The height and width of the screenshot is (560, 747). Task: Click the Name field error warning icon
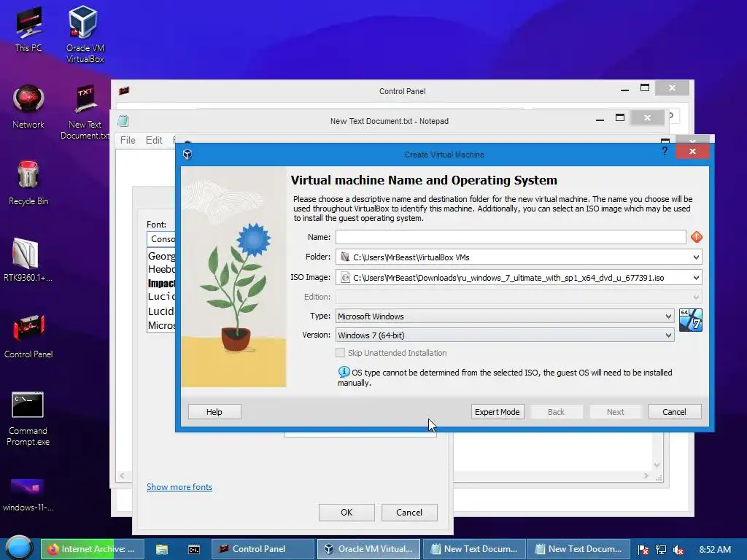(696, 237)
